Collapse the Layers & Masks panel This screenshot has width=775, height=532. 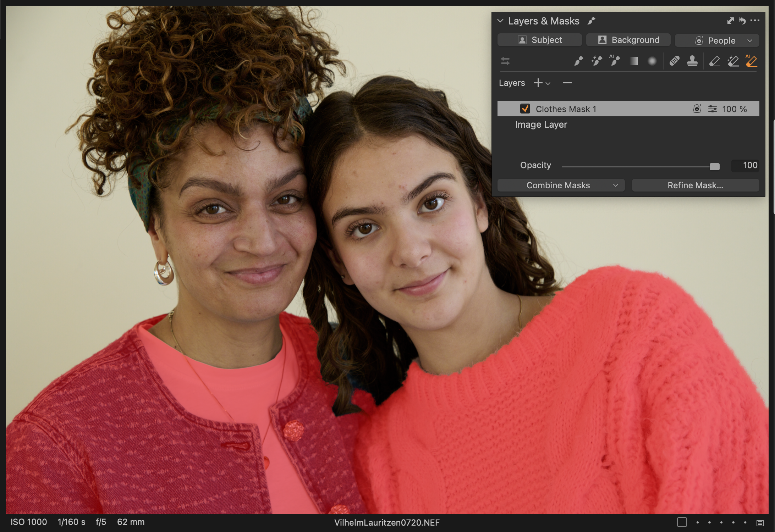pos(500,21)
